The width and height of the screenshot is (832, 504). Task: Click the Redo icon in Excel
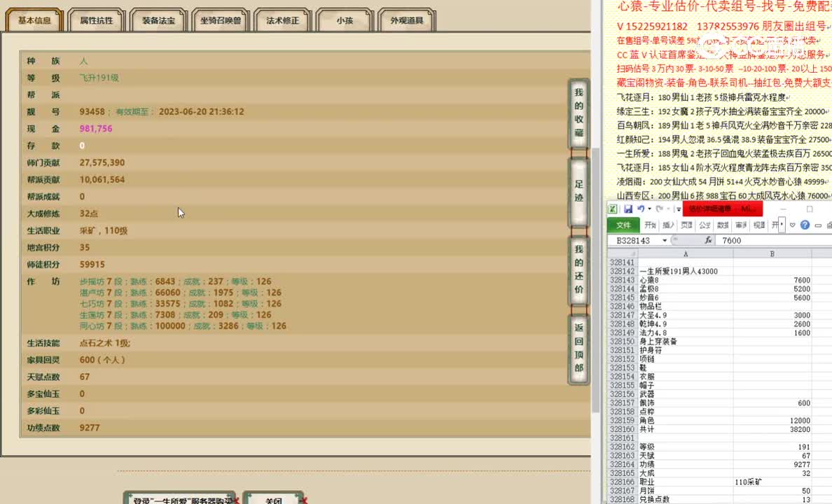pos(659,209)
